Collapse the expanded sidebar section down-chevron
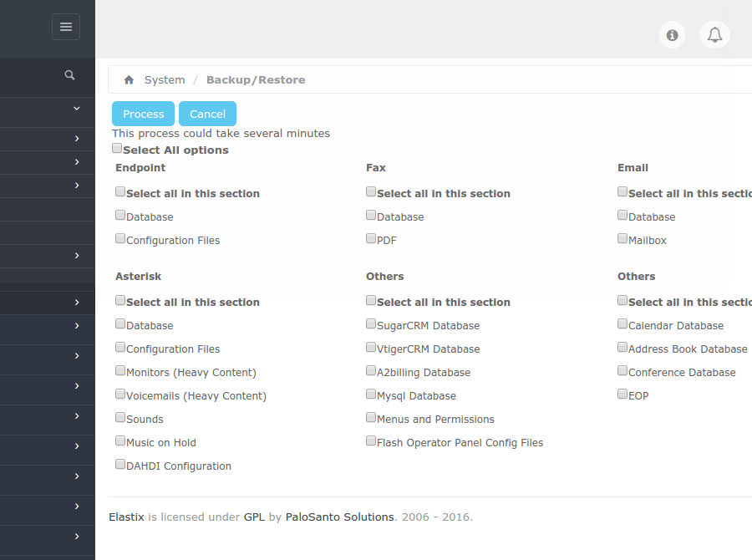 [x=76, y=108]
